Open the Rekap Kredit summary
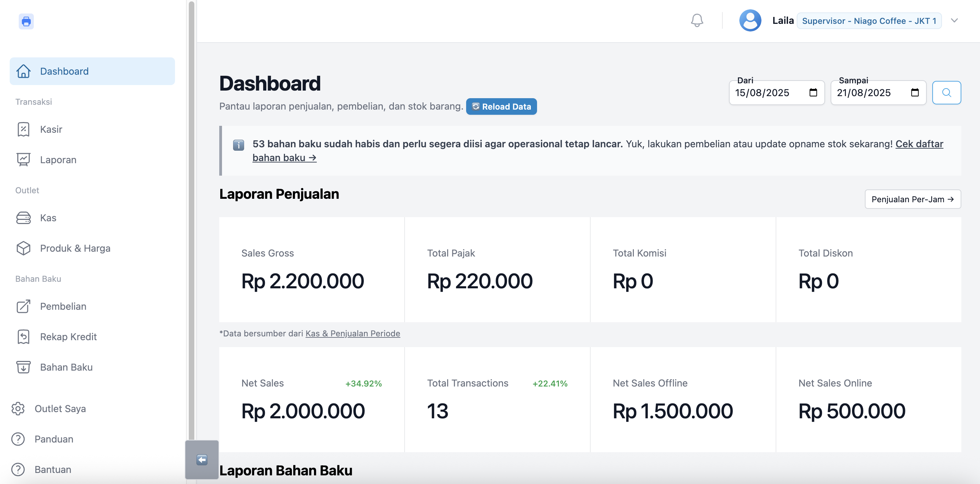This screenshot has height=484, width=980. (68, 336)
